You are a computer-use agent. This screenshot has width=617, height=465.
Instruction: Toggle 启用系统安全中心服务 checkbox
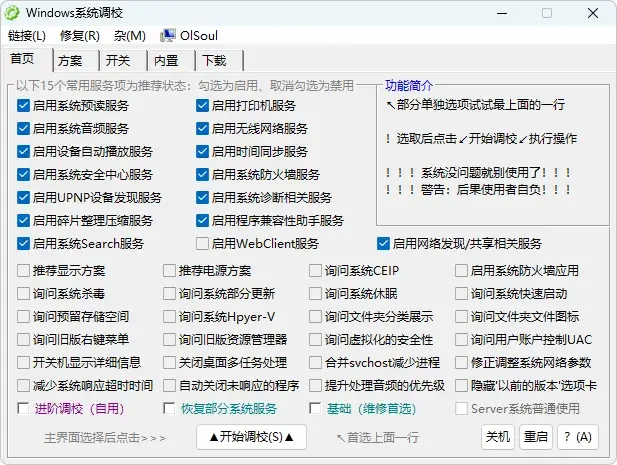(23, 175)
